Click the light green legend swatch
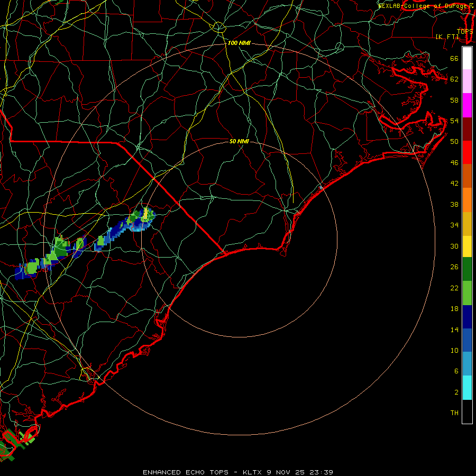The width and height of the screenshot is (476, 476). point(467,293)
